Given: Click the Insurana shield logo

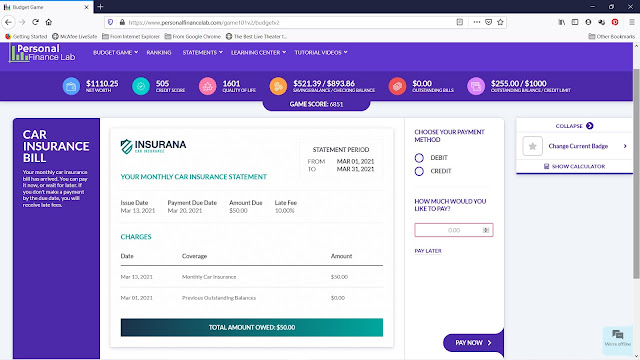Looking at the screenshot, I should tap(127, 147).
